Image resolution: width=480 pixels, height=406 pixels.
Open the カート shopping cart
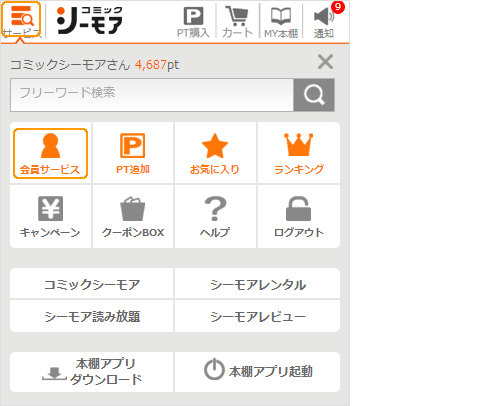pyautogui.click(x=237, y=22)
